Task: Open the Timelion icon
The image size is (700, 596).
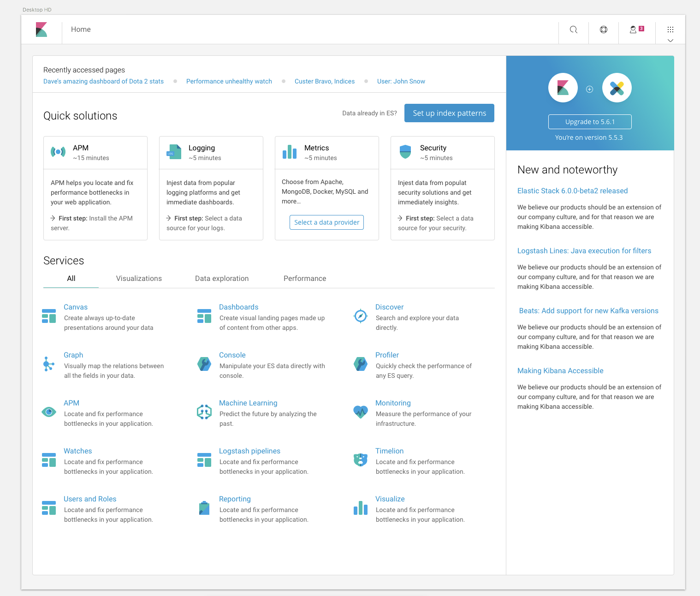Action: 360,459
